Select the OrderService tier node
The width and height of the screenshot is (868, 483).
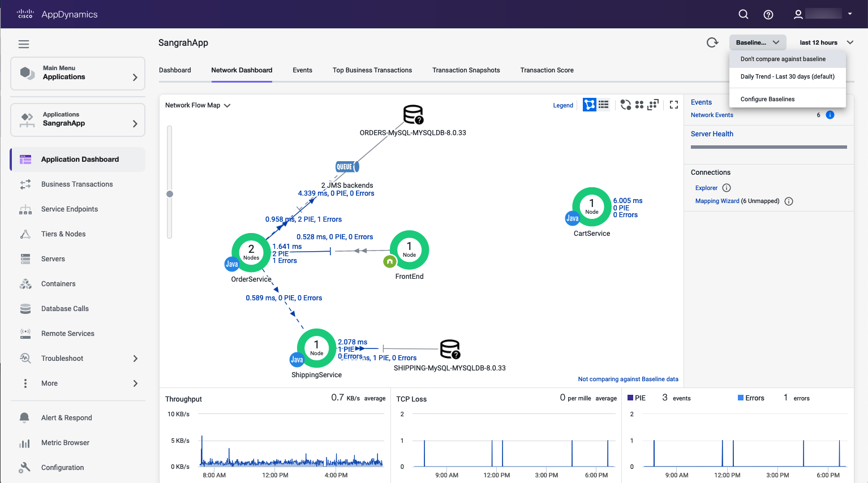coord(251,252)
